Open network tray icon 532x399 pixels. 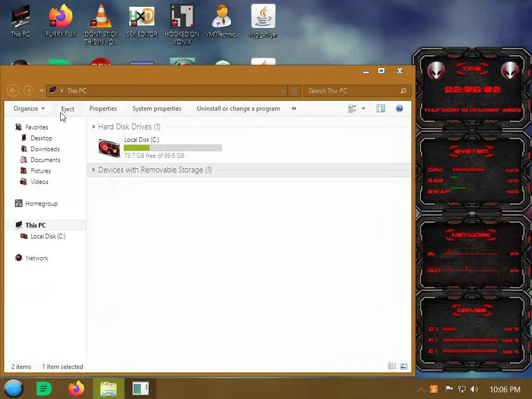tap(462, 389)
